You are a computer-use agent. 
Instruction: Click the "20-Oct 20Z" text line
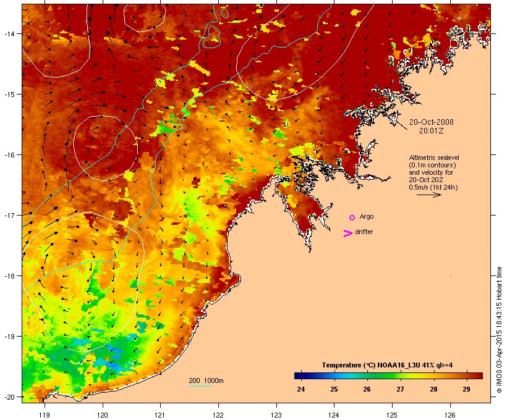coord(426,180)
